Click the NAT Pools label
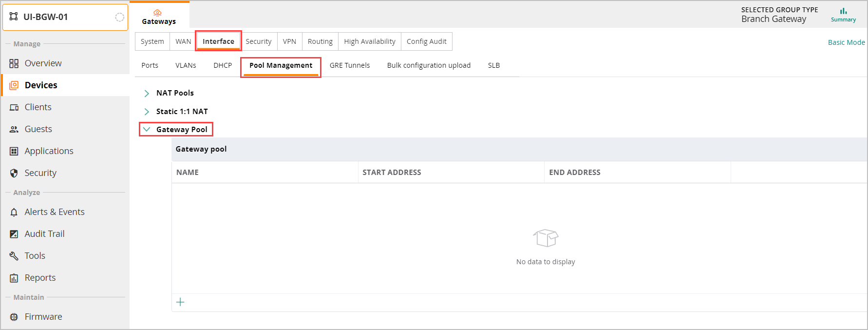 click(175, 93)
